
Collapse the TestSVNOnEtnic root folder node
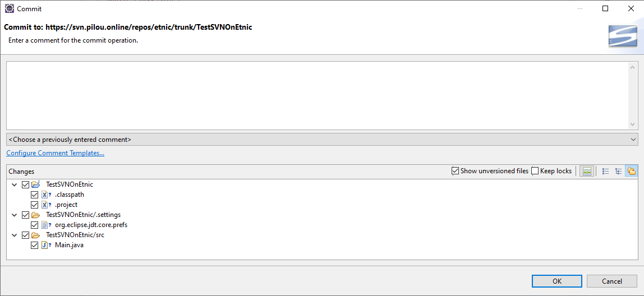pyautogui.click(x=15, y=184)
